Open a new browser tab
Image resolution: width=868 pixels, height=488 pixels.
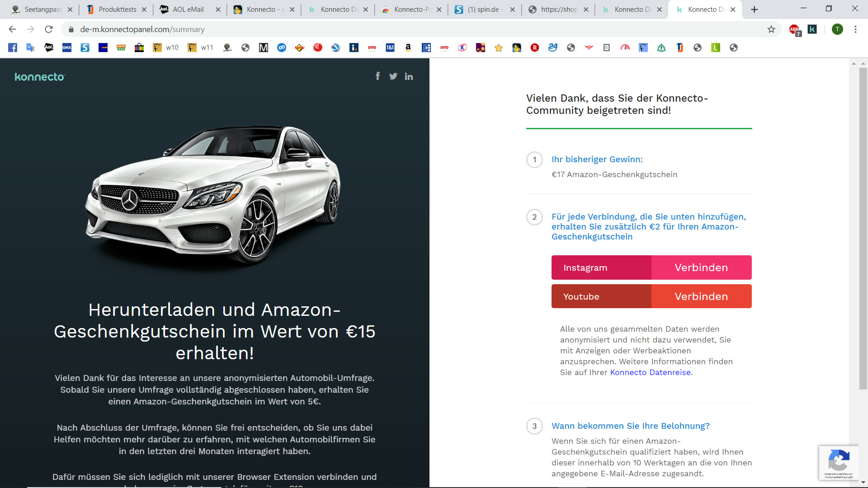pyautogui.click(x=754, y=9)
